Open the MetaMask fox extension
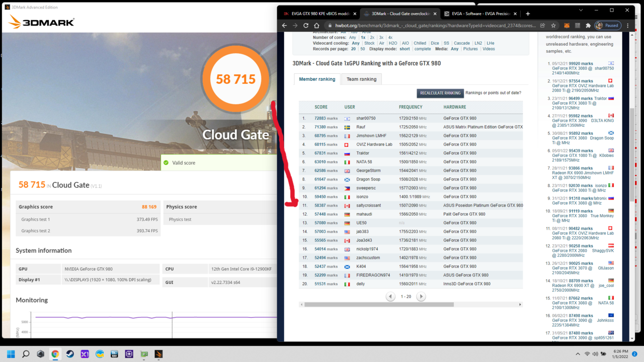This screenshot has height=362, width=644. click(566, 26)
